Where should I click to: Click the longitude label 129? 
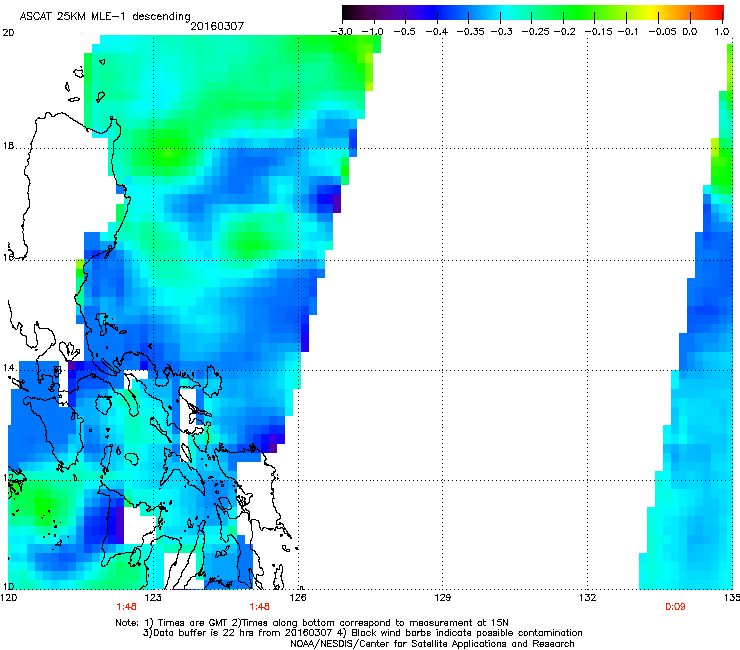tap(443, 598)
